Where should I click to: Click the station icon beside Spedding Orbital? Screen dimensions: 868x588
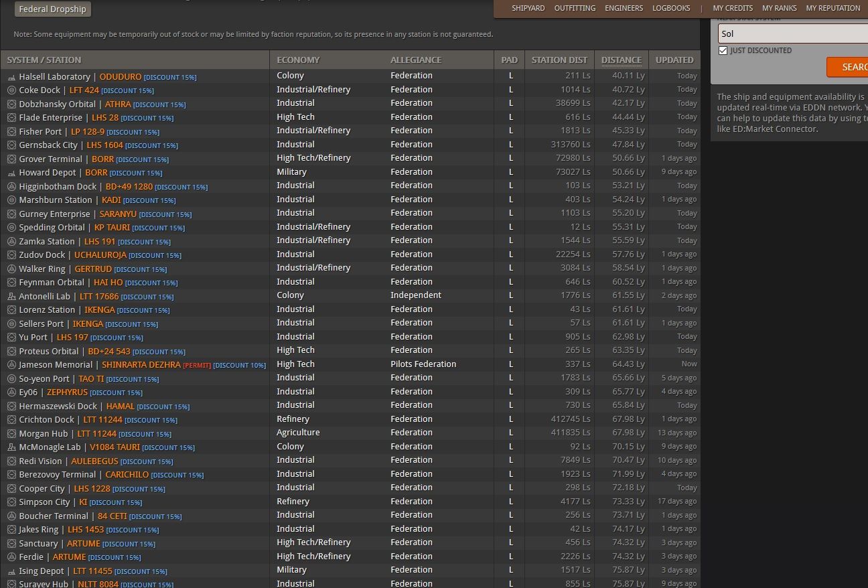pos(11,228)
